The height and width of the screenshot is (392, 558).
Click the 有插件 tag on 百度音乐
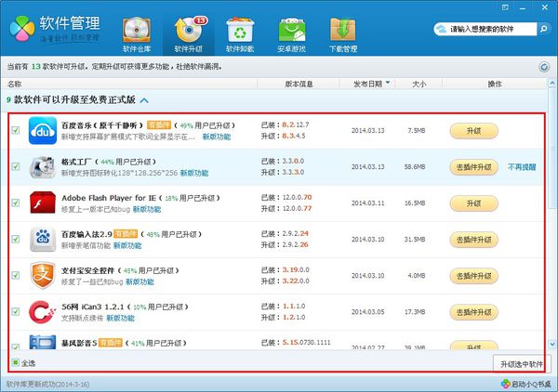point(159,125)
